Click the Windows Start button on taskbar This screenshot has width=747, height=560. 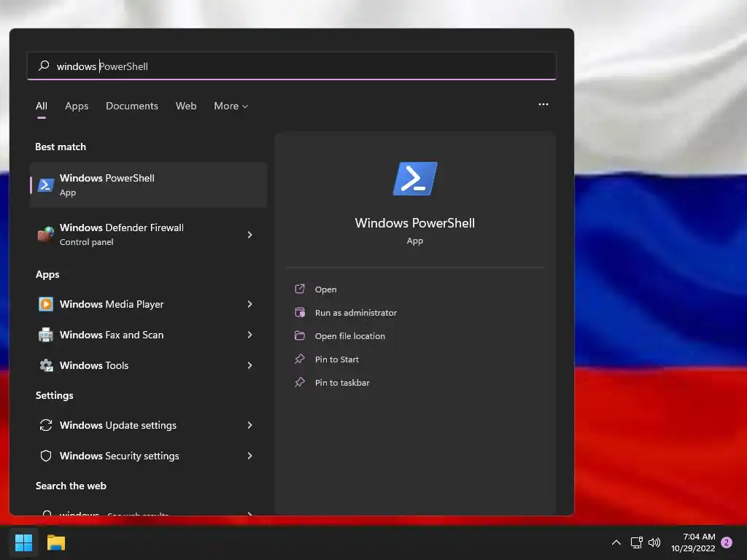coord(23,542)
